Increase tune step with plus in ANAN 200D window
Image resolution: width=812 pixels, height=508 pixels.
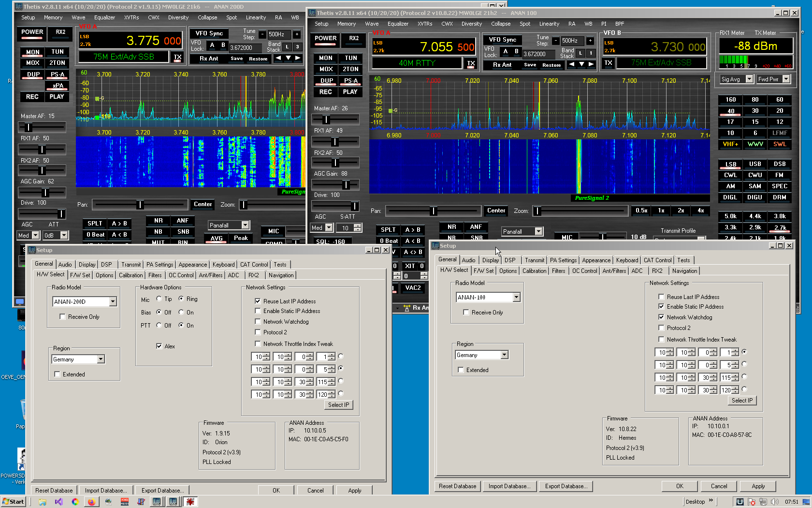[x=297, y=34]
